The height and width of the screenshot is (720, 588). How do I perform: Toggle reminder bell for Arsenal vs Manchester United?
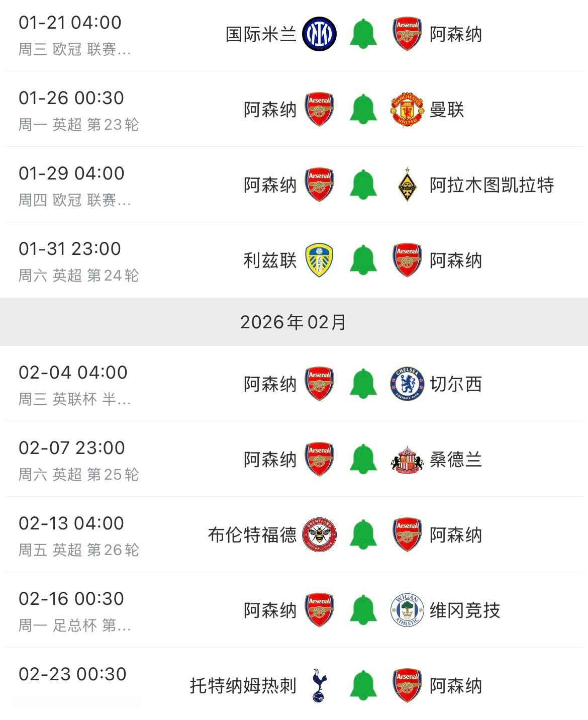pyautogui.click(x=363, y=109)
